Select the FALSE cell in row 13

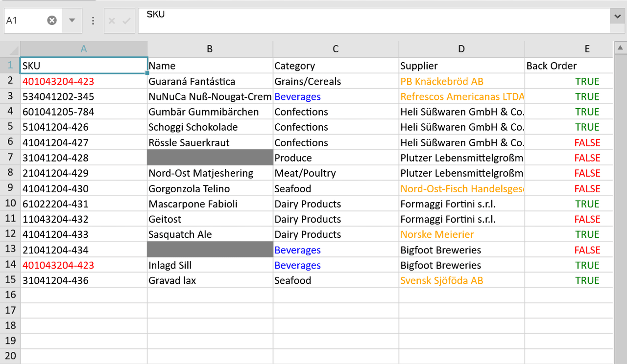point(569,250)
